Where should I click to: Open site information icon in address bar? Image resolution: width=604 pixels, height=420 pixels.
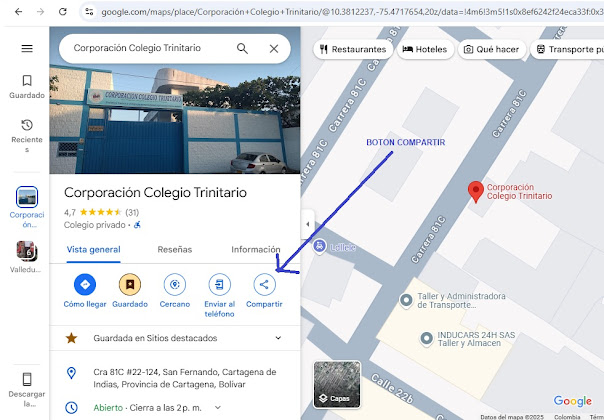click(89, 12)
